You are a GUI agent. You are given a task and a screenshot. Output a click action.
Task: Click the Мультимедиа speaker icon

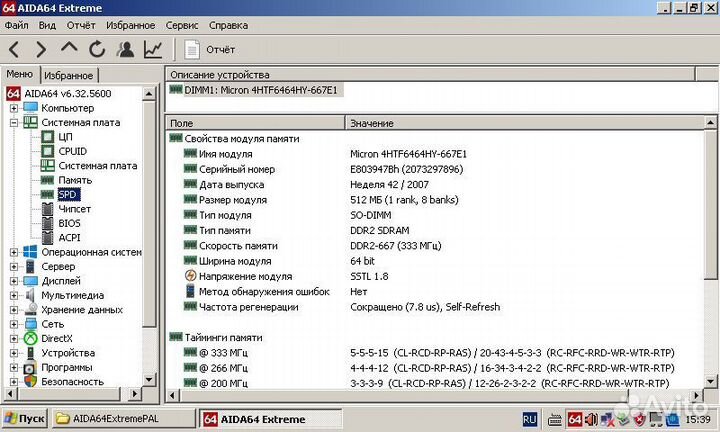tap(30, 295)
